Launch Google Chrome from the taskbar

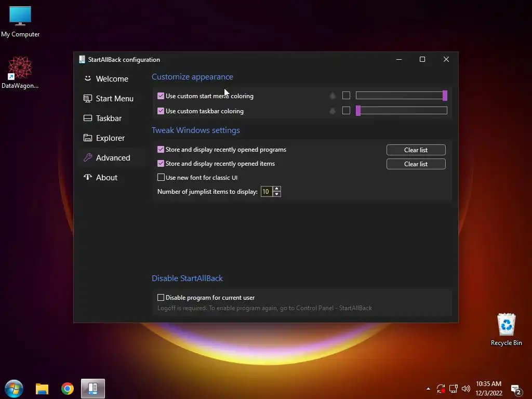(x=68, y=389)
